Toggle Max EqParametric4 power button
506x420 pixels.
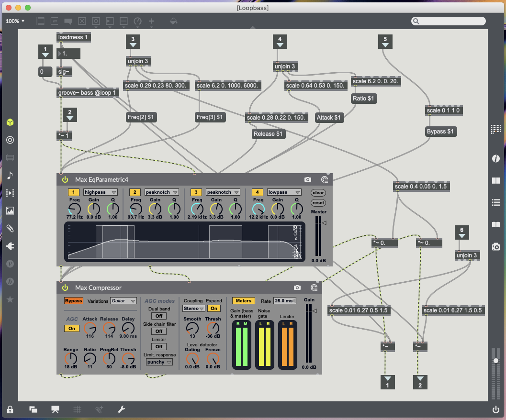point(65,180)
